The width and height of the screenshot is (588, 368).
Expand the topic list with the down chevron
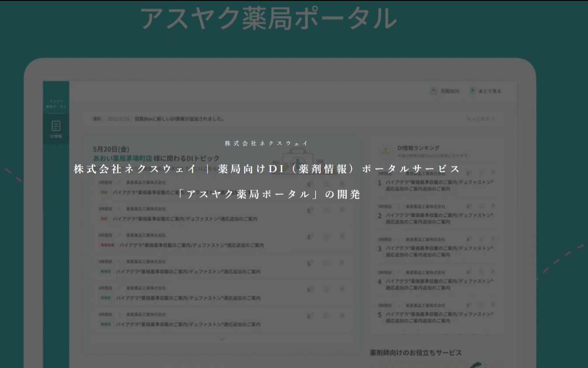[222, 339]
